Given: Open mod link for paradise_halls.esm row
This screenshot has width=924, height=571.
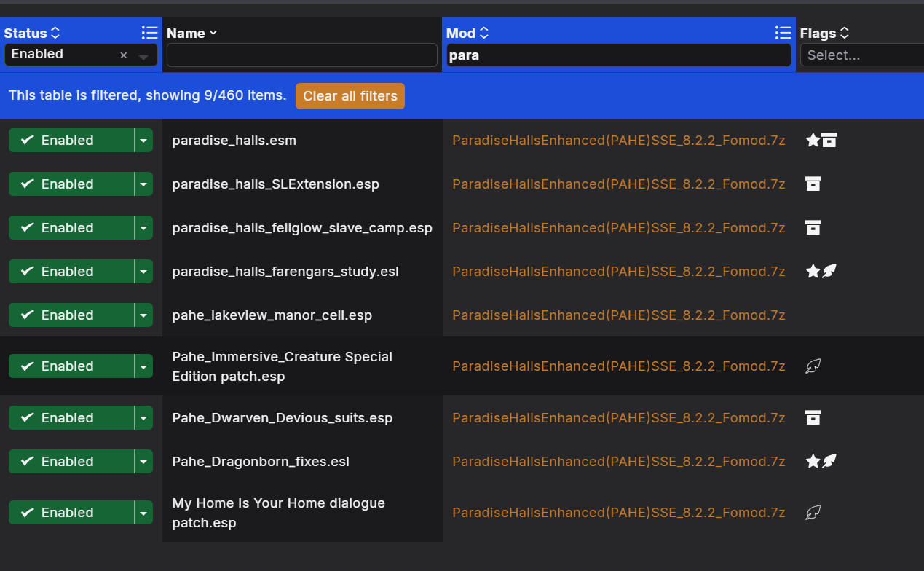Looking at the screenshot, I should pos(619,141).
